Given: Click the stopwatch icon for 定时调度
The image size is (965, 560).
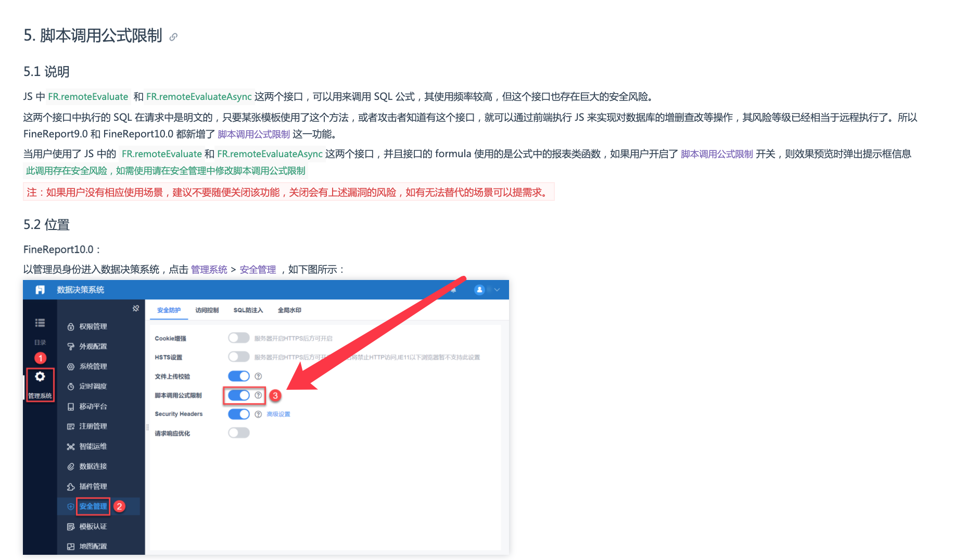Looking at the screenshot, I should [x=71, y=387].
